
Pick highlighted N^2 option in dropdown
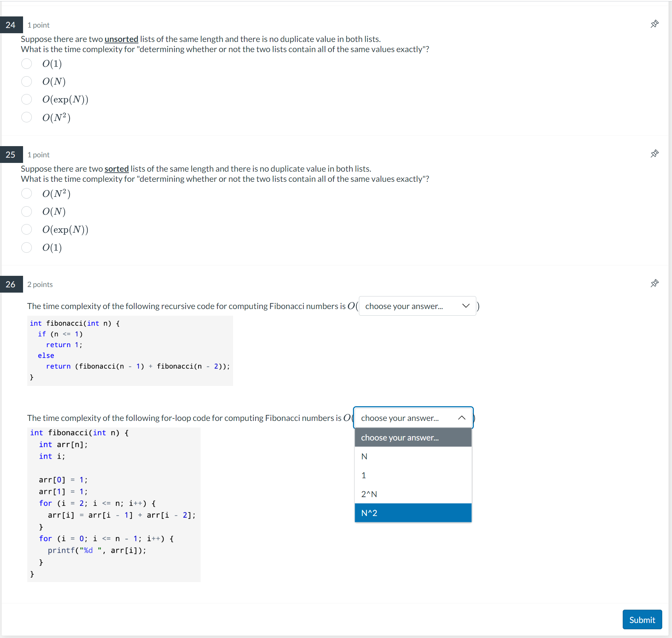pos(413,513)
